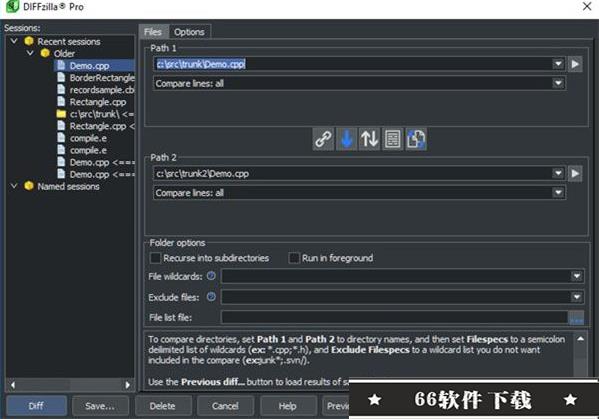599x419 pixels.
Task: Click the Save... button
Action: pyautogui.click(x=100, y=406)
